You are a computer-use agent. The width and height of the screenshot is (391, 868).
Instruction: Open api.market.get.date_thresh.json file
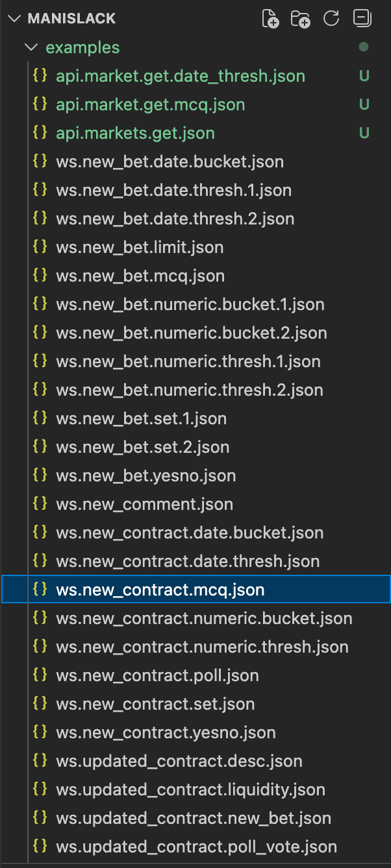click(x=180, y=76)
